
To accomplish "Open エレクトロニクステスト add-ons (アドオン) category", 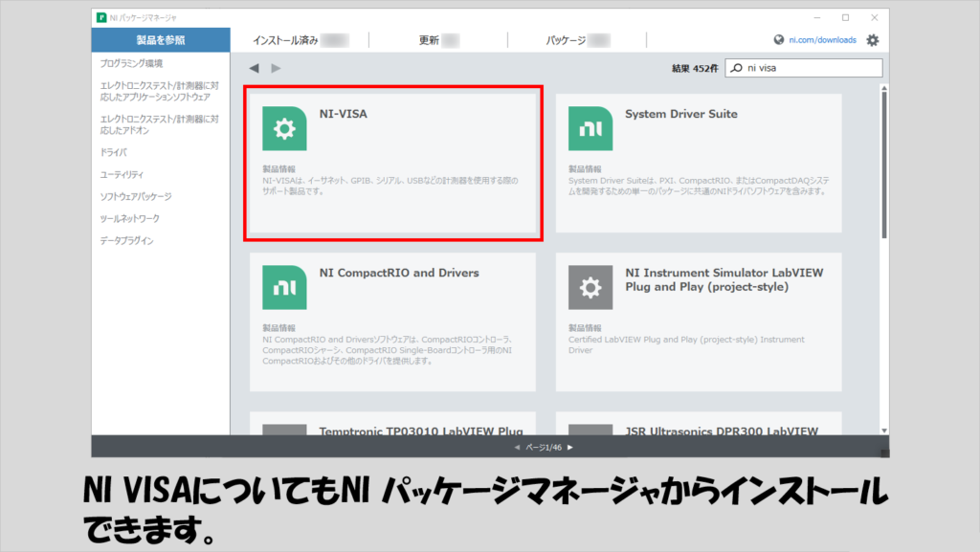I will point(160,124).
